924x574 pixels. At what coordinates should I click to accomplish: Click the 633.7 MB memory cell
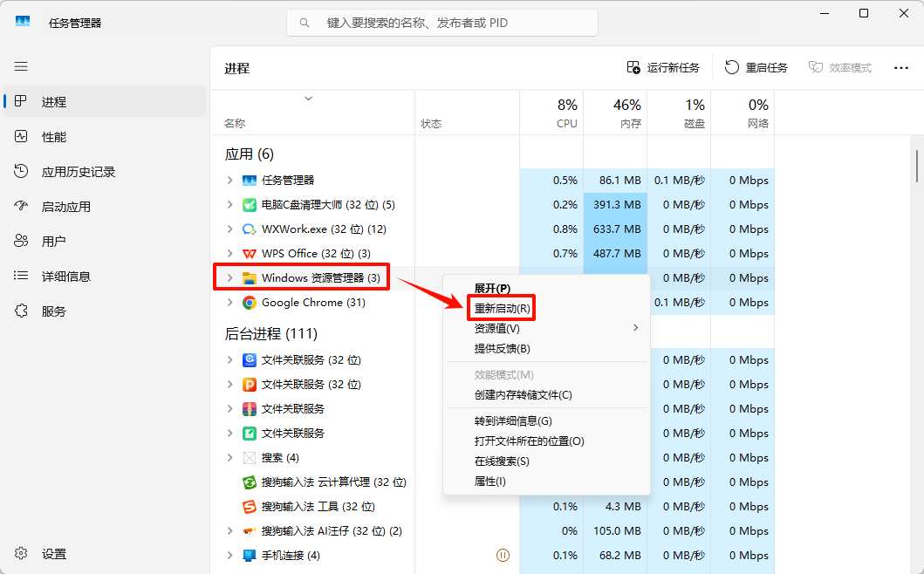point(615,229)
